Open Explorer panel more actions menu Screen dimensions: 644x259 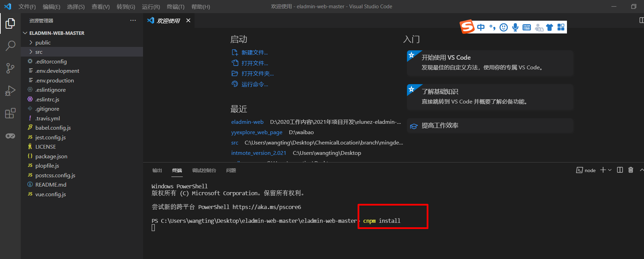pyautogui.click(x=133, y=21)
